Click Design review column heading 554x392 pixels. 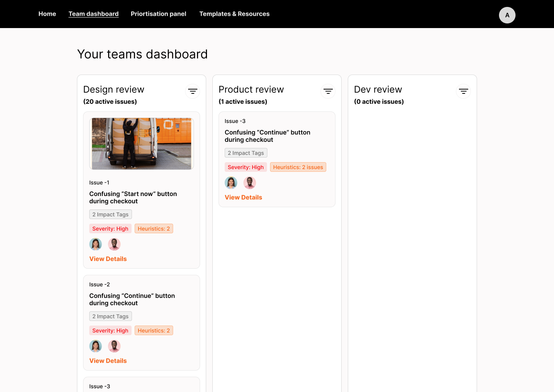click(x=114, y=90)
